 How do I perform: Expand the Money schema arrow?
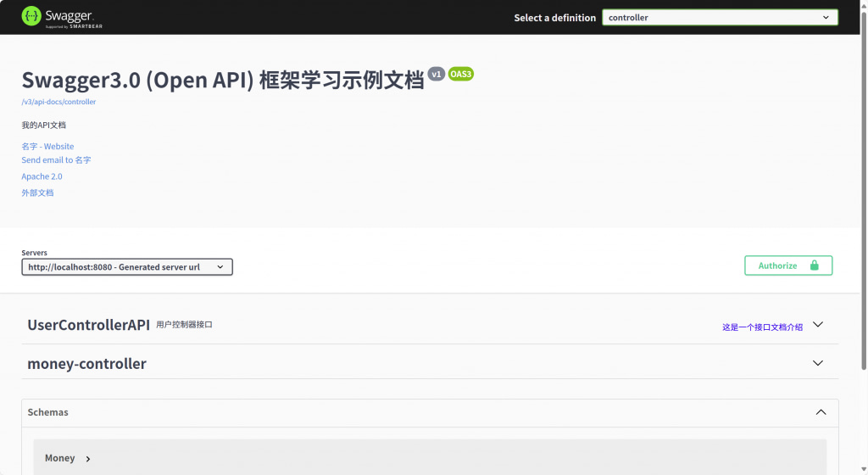[x=88, y=459]
